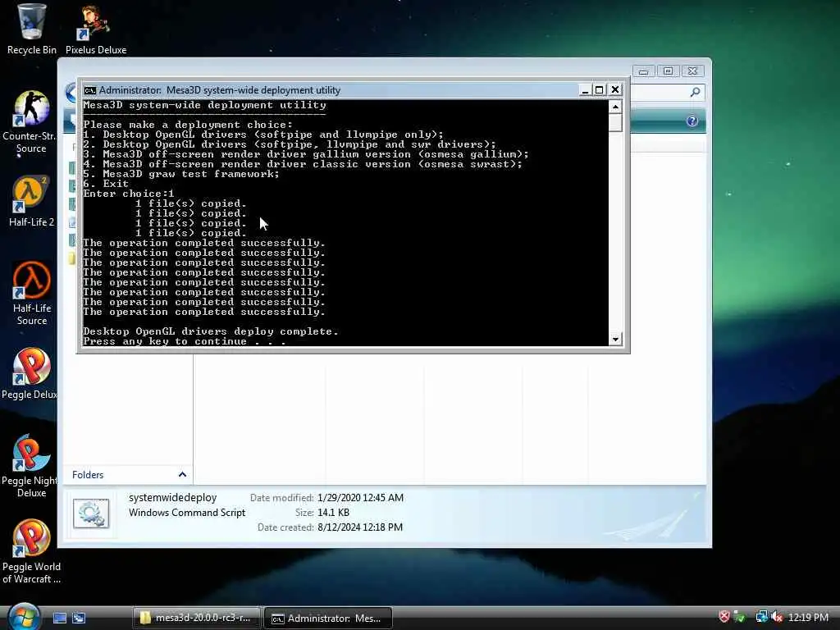Screen dimensions: 840x630
Task: Click the console scrollbar up arrow
Action: pyautogui.click(x=615, y=107)
